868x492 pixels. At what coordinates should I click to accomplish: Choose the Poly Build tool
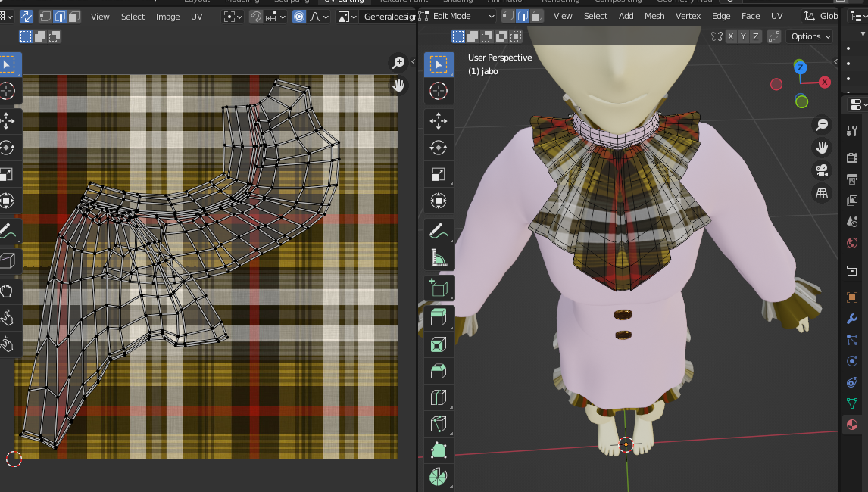[x=439, y=450]
